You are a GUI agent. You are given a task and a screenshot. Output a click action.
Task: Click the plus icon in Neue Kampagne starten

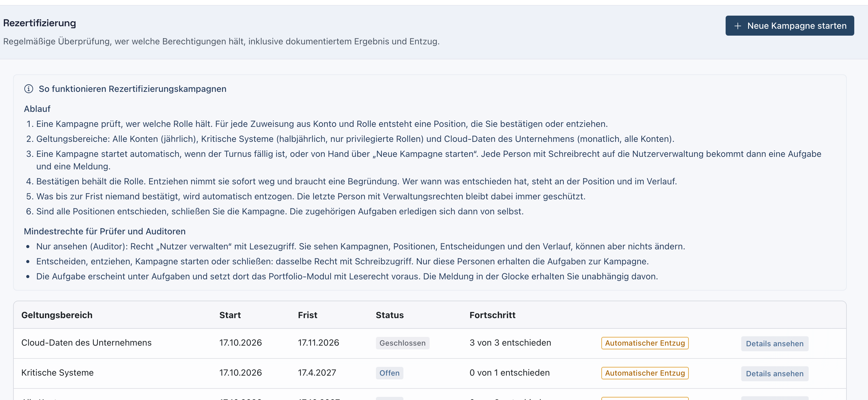click(737, 26)
